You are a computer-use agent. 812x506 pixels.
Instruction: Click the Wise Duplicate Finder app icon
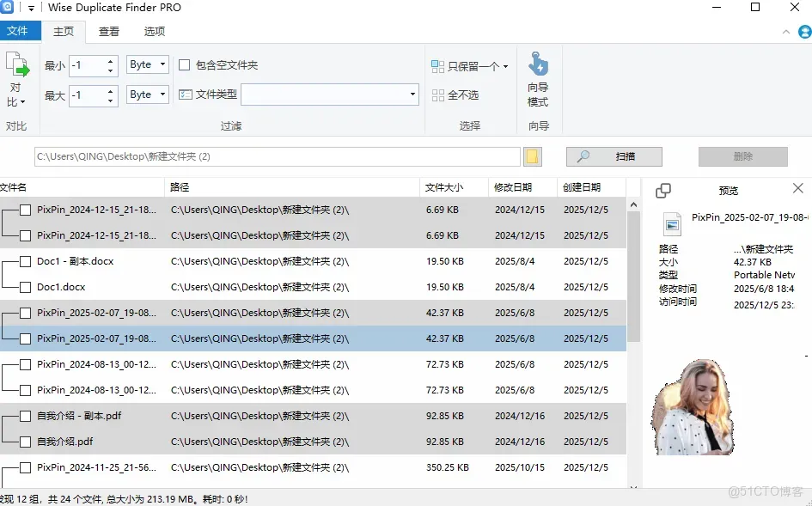(9, 7)
